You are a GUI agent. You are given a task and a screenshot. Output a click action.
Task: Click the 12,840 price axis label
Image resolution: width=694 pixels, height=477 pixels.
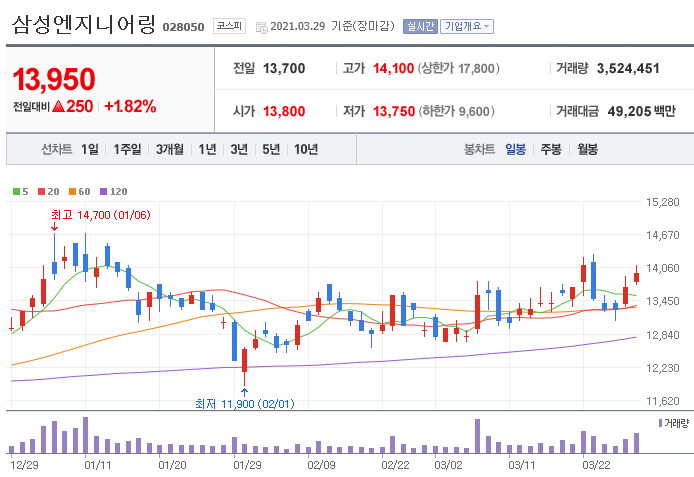[663, 335]
